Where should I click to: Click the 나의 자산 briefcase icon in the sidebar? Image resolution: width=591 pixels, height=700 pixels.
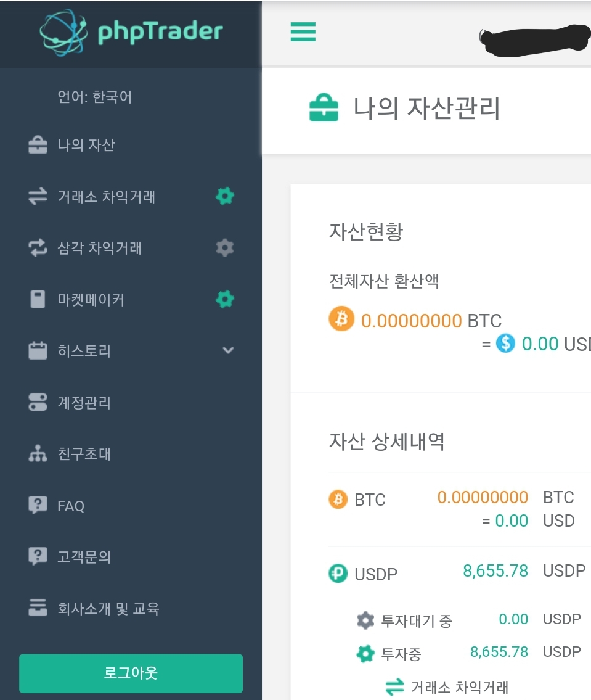click(38, 146)
